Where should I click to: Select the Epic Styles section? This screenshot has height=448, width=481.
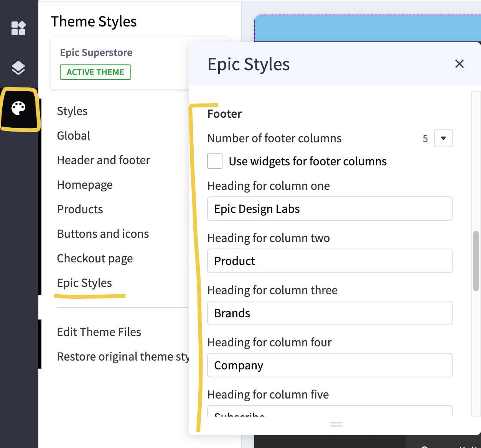(84, 283)
